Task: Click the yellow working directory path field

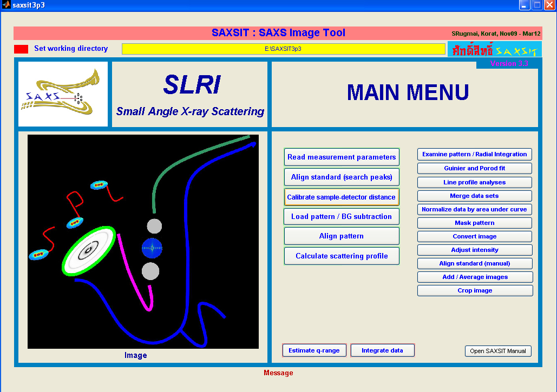Action: 283,49
